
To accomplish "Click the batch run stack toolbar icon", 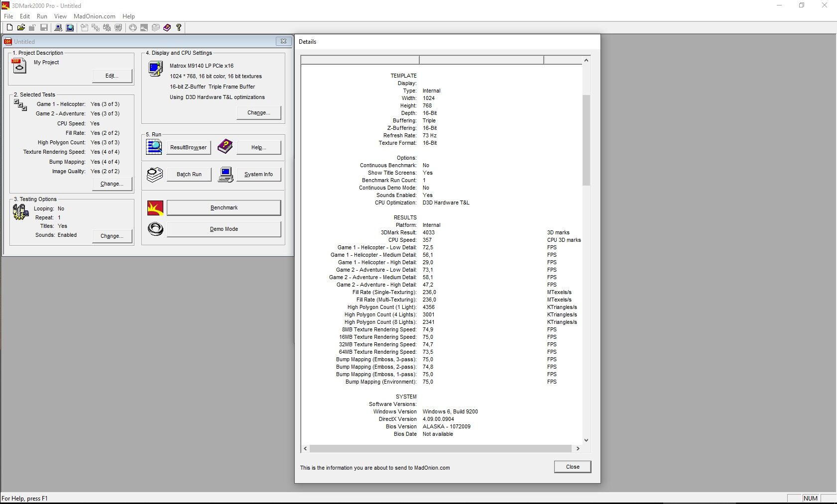I will point(155,27).
